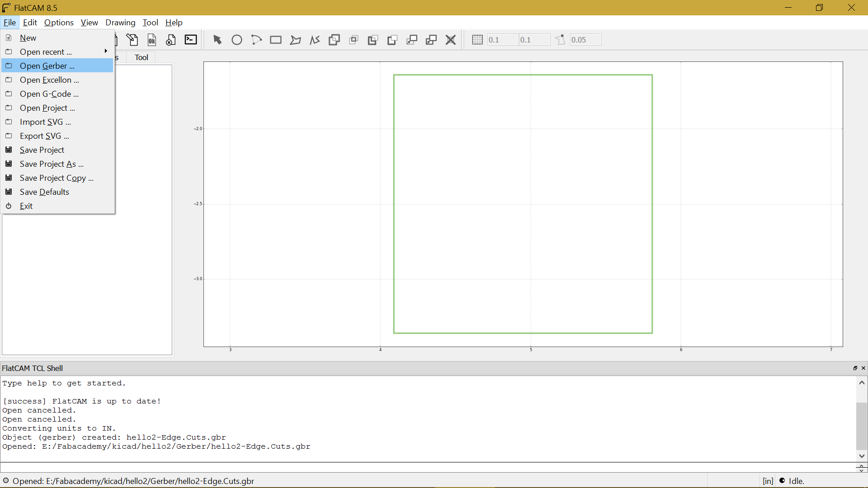The image size is (868, 488).
Task: Click the Copy Objects icon
Action: [431, 40]
